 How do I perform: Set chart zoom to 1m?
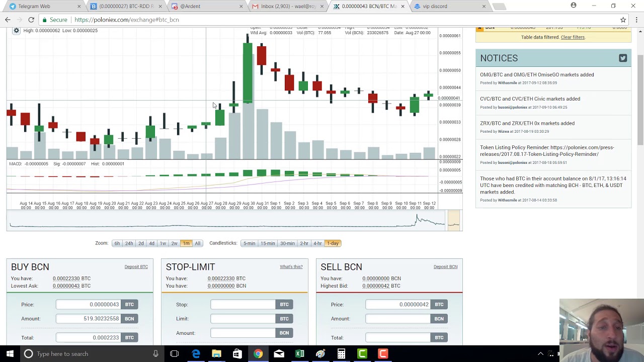pos(186,243)
